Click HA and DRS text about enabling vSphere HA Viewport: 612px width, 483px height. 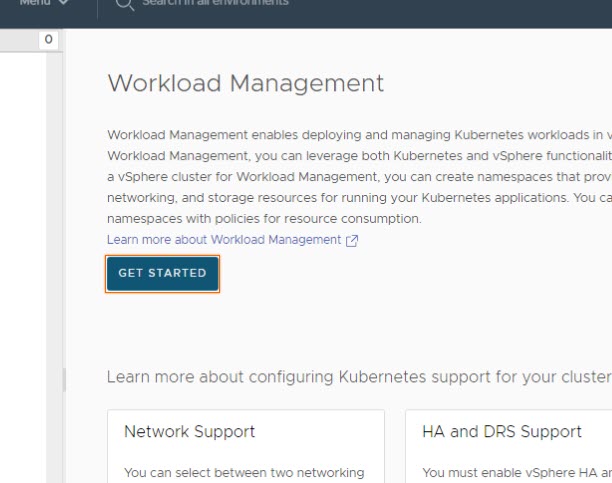[515, 472]
